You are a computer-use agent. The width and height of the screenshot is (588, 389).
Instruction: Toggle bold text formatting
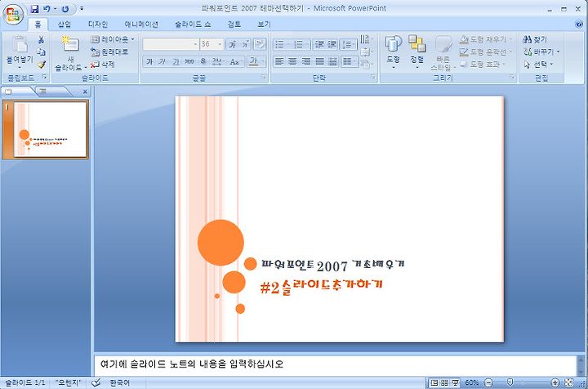click(x=149, y=61)
